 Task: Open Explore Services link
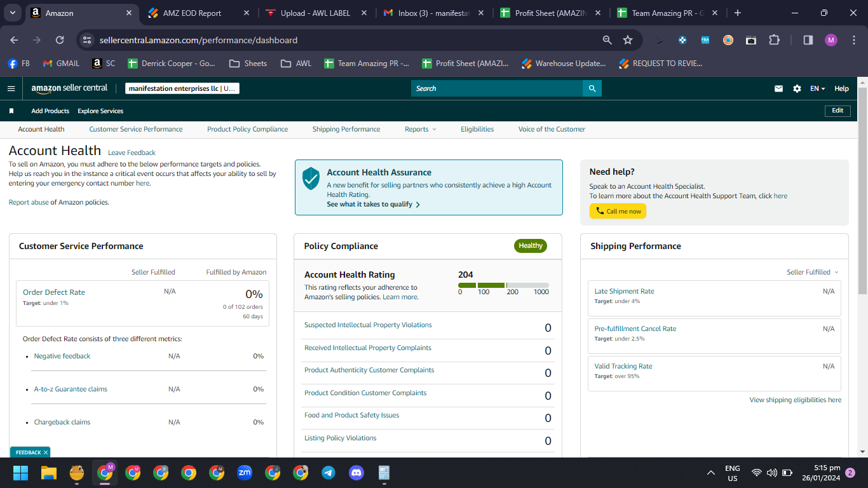tap(100, 111)
